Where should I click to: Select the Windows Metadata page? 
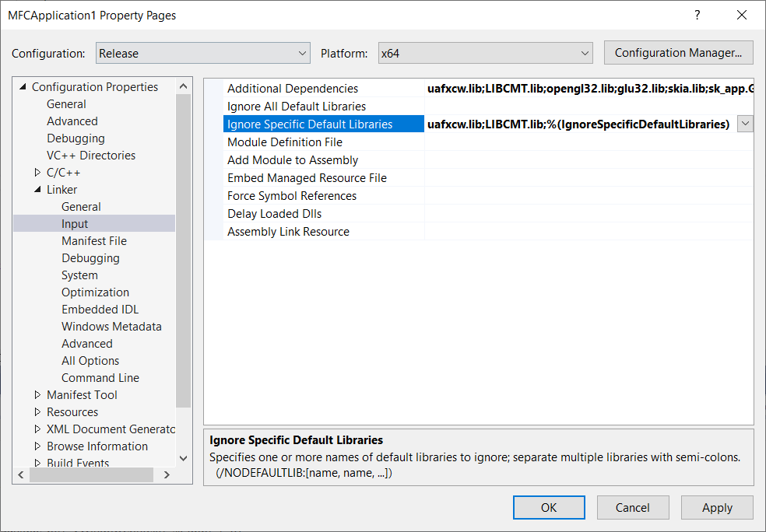pos(111,326)
